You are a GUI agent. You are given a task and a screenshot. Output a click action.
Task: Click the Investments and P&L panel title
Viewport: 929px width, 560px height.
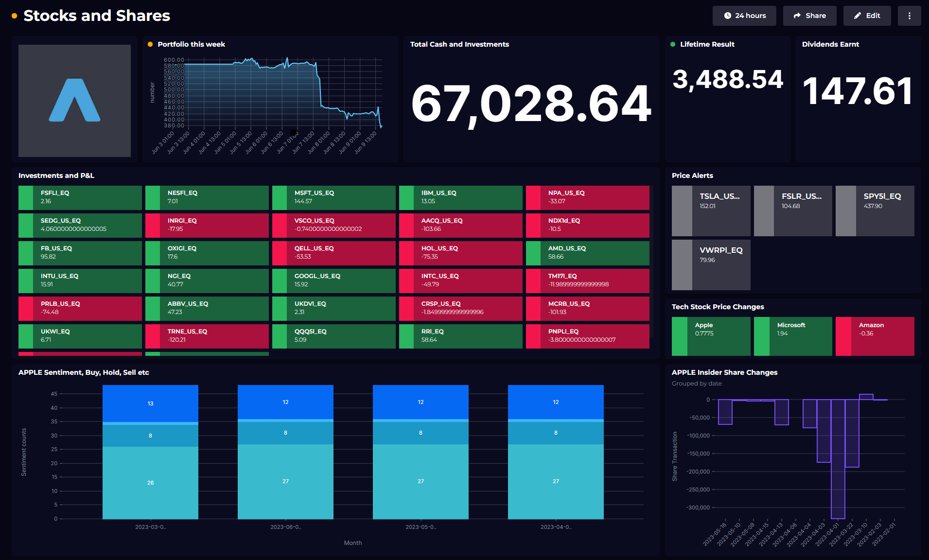point(55,175)
